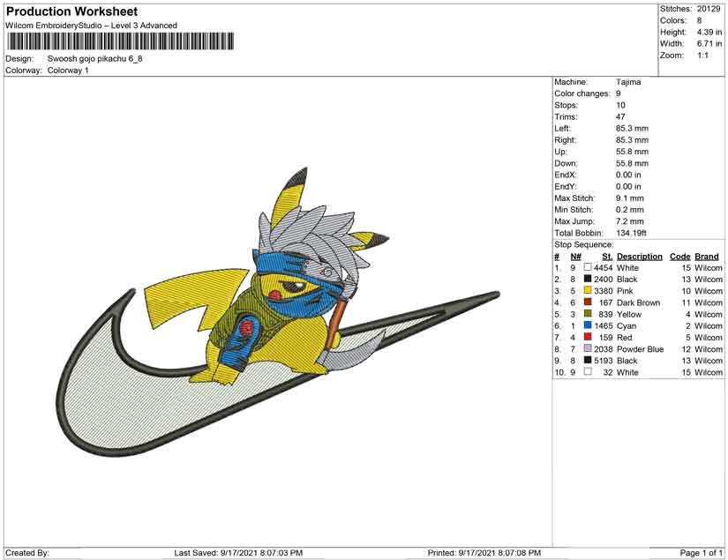Click the Trims value 47

coord(620,117)
